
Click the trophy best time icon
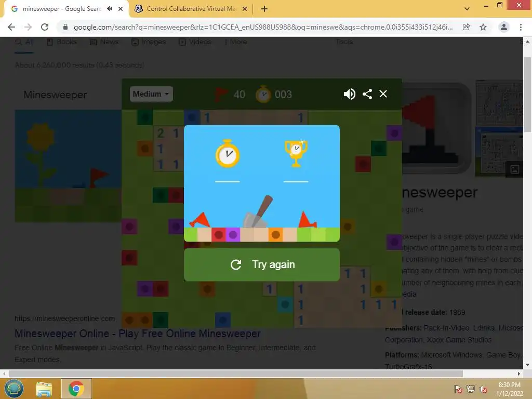(296, 153)
